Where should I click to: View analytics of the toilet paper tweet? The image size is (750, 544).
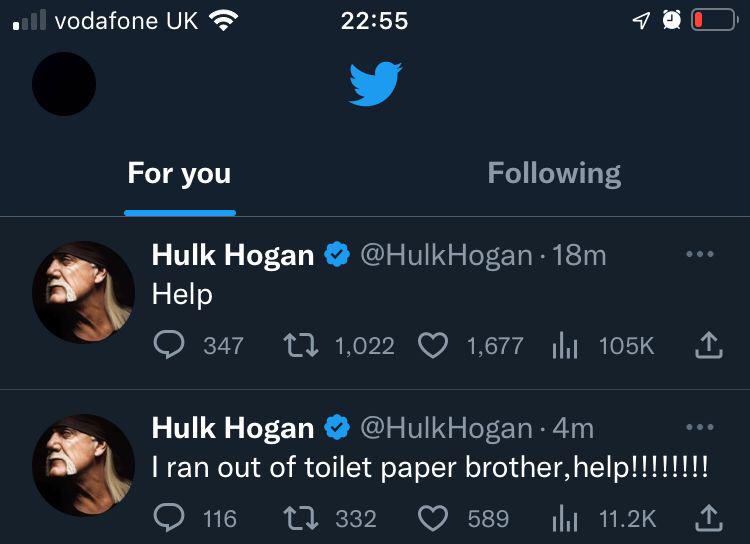[x=566, y=518]
